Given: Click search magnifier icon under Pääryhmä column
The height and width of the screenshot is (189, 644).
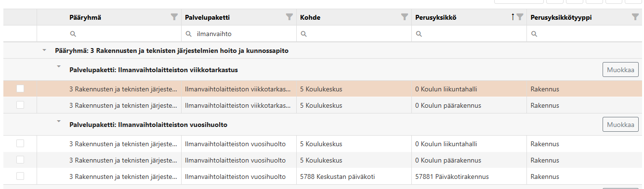Looking at the screenshot, I should click(73, 34).
